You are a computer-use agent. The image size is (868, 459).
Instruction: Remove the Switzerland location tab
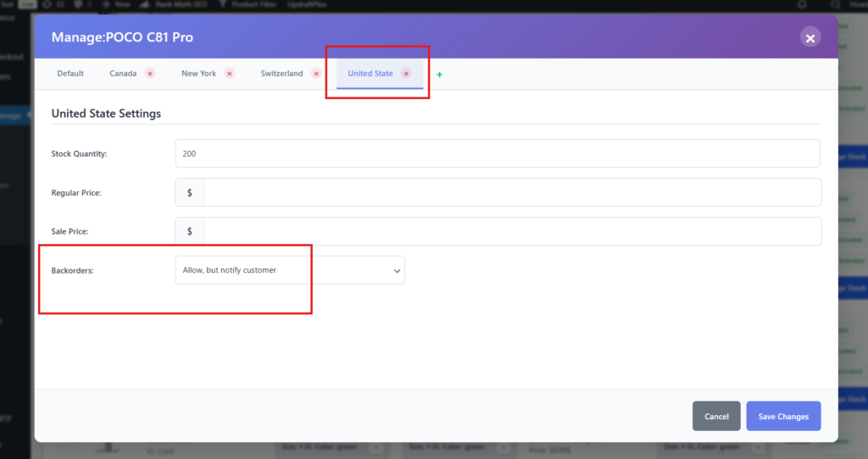[316, 74]
